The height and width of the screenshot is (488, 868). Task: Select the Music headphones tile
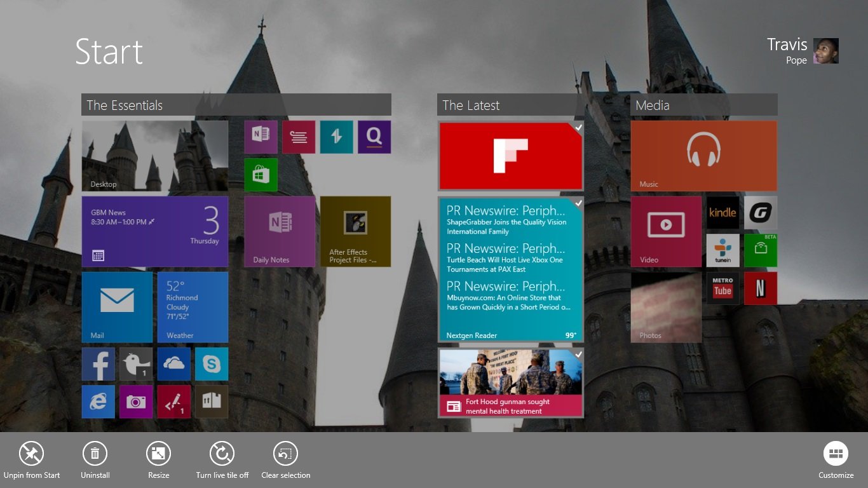pyautogui.click(x=704, y=156)
